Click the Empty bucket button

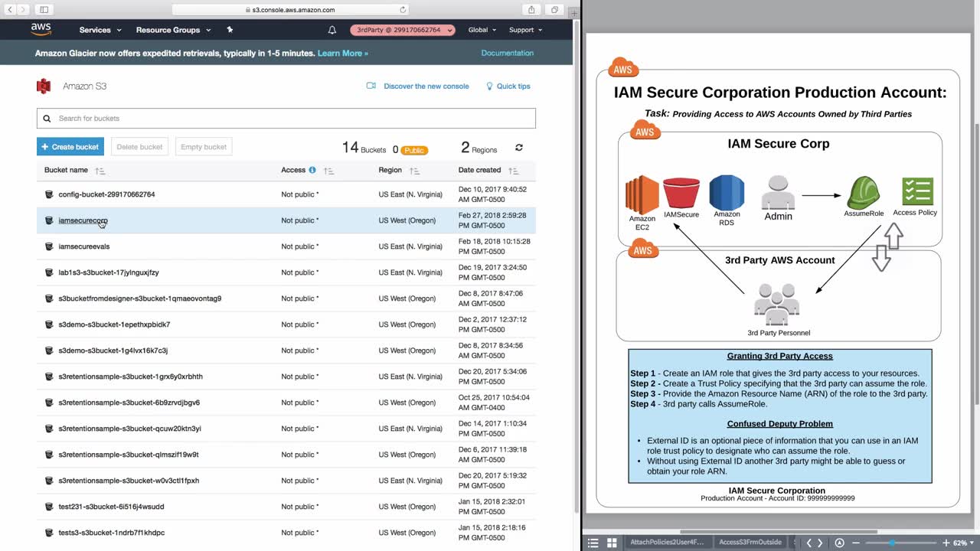coord(204,147)
